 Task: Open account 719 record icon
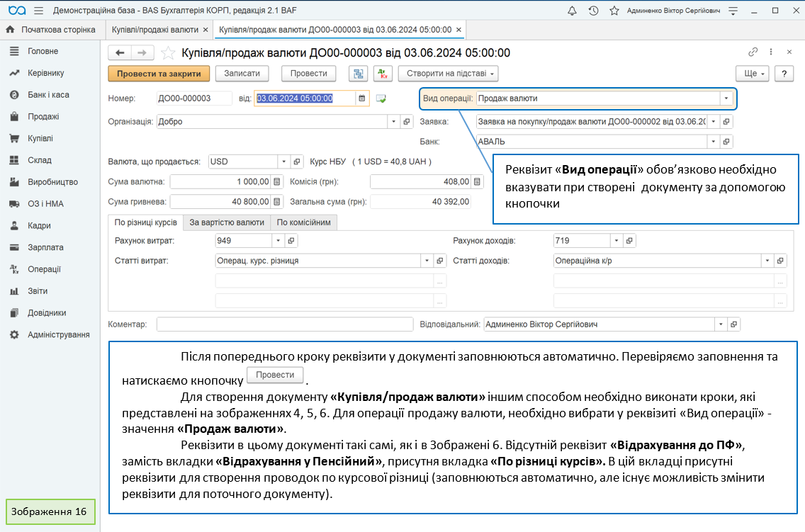pos(629,241)
